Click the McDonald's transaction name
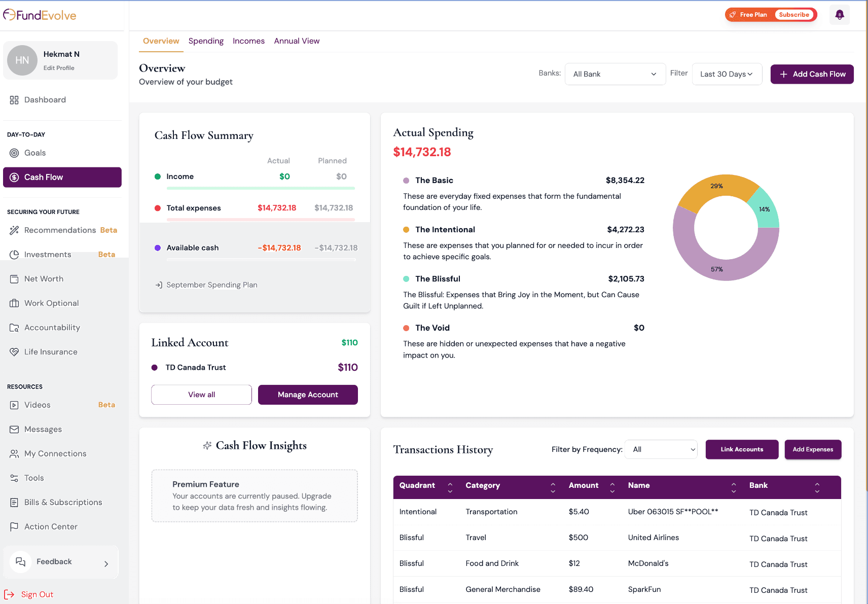Viewport: 868px width, 604px height. click(x=648, y=563)
